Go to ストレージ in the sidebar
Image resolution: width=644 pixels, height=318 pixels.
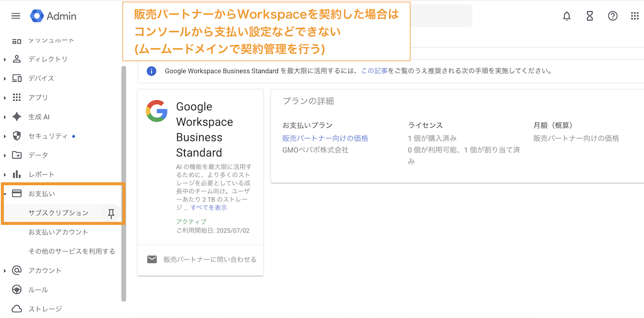(45, 309)
